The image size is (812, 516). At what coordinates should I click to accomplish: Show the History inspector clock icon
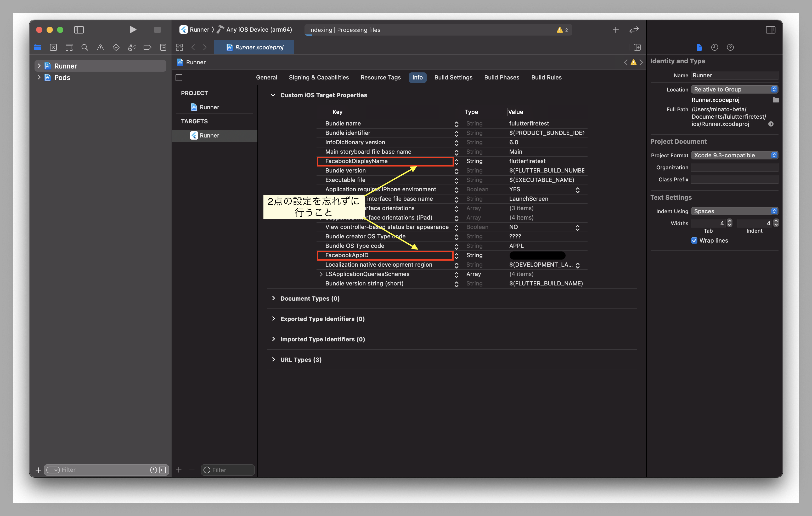714,48
